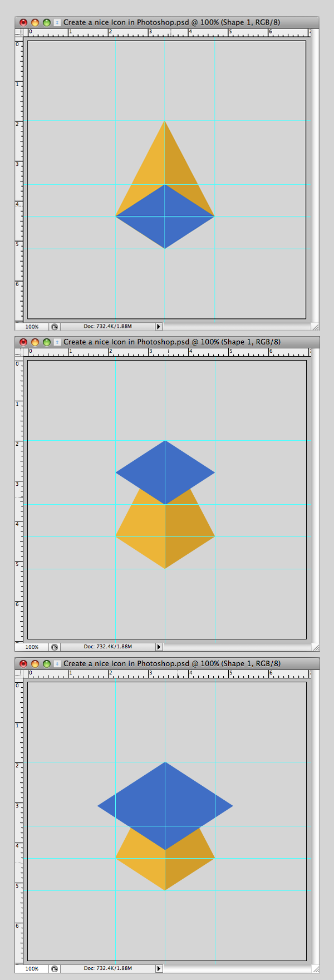Close the middle document window with red button
This screenshot has height=980, width=334.
[x=23, y=342]
